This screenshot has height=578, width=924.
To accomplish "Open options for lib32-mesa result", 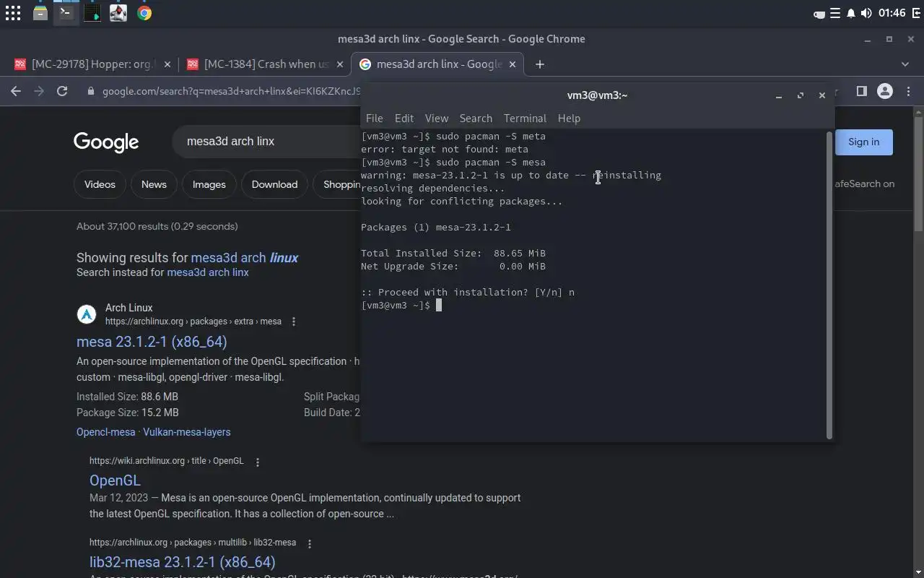I will coord(310,543).
